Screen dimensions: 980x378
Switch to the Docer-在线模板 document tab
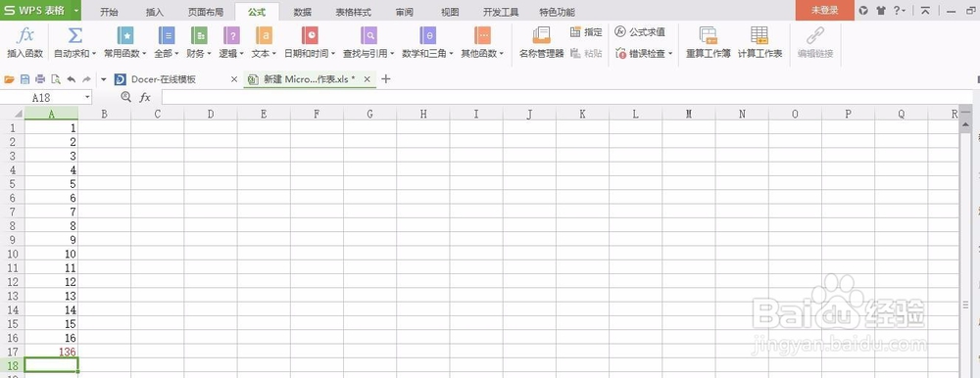click(163, 79)
